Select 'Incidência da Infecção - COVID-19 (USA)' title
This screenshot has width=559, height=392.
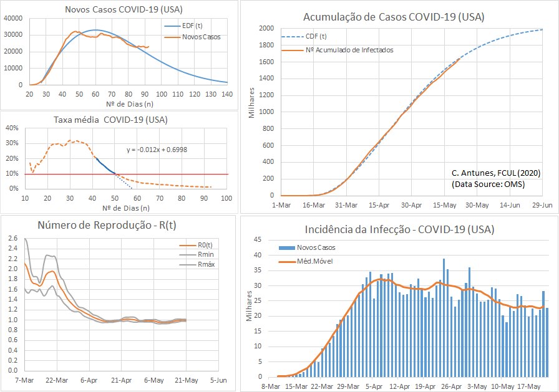tap(399, 229)
